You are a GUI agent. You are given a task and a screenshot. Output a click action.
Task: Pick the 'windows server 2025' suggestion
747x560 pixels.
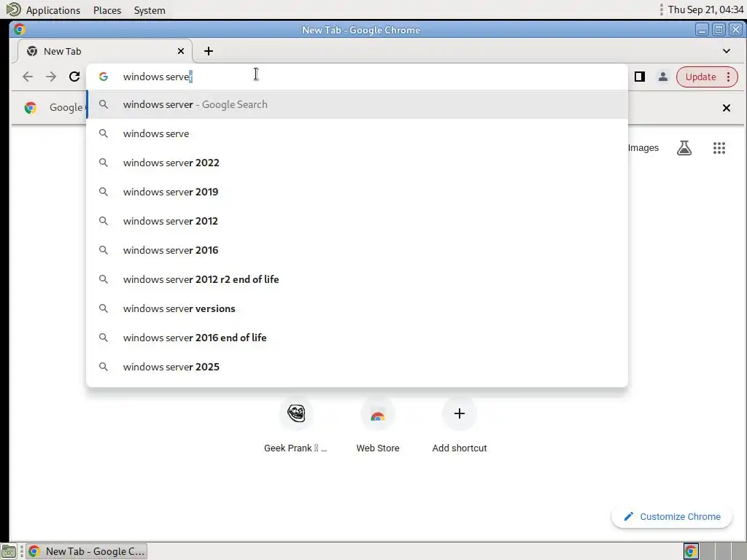pyautogui.click(x=357, y=367)
